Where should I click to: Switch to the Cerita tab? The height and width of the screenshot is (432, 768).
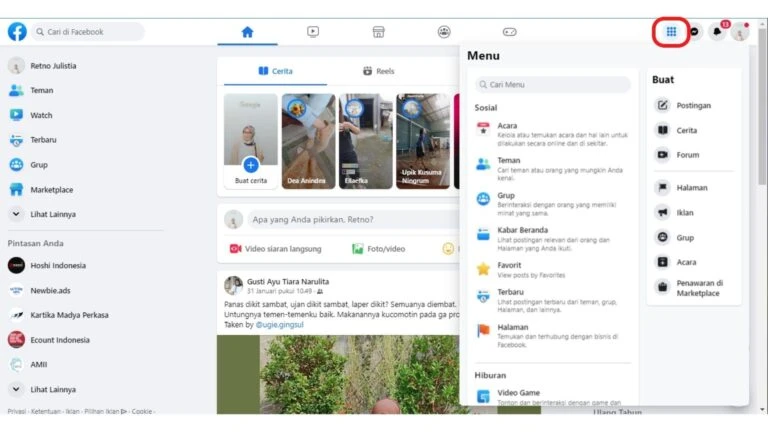pyautogui.click(x=275, y=71)
